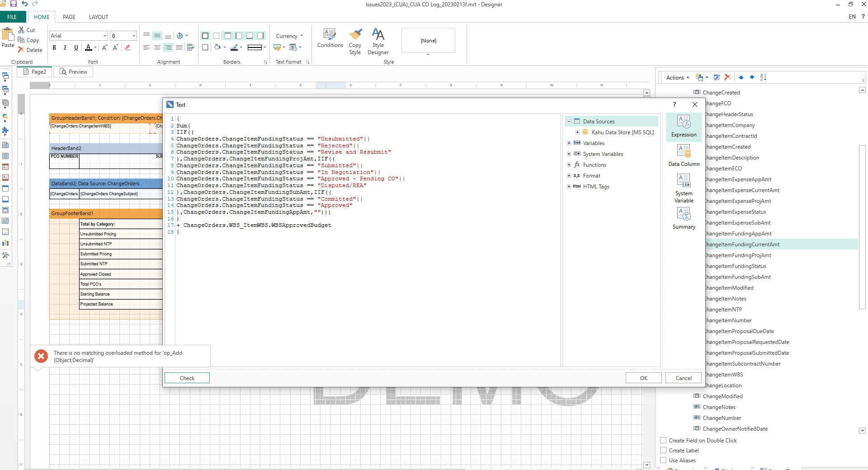Image resolution: width=868 pixels, height=470 pixels.
Task: Expand the Kahu Data Store data source
Action: pyautogui.click(x=577, y=132)
